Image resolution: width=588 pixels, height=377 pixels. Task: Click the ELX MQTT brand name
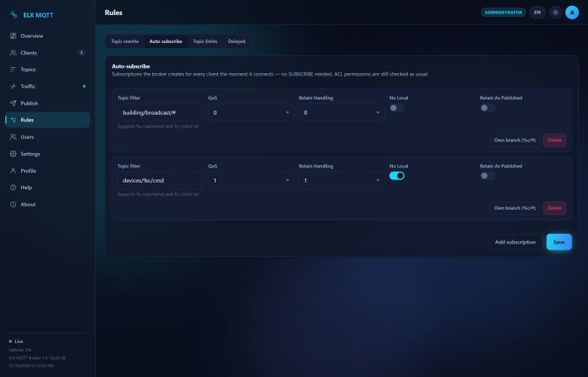pyautogui.click(x=38, y=15)
